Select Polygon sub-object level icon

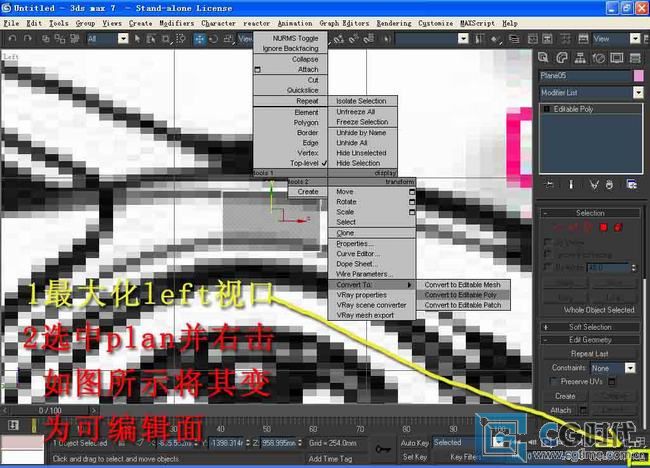[604, 227]
